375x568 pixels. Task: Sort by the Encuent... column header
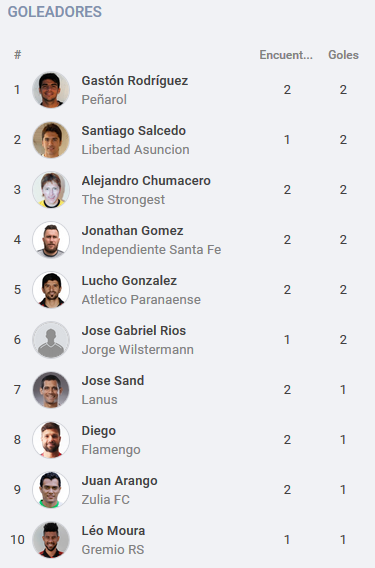coord(286,55)
